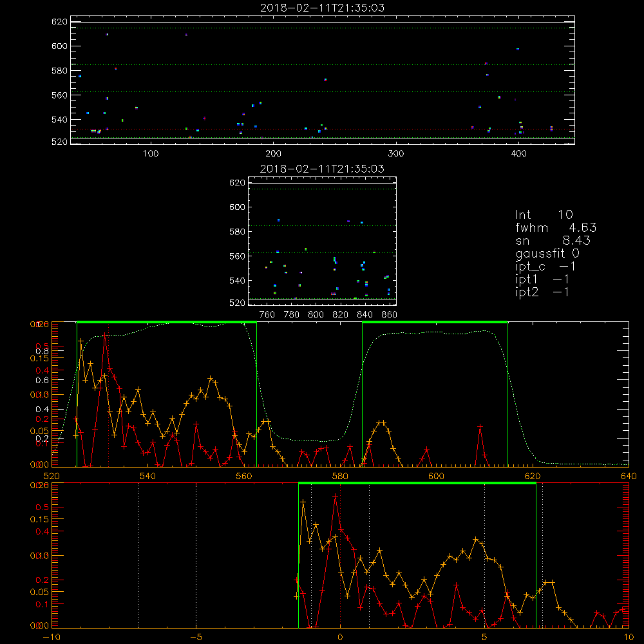Click x-axis label 860 on the middle plot
Screen dimensions: 644x644
pyautogui.click(x=390, y=315)
